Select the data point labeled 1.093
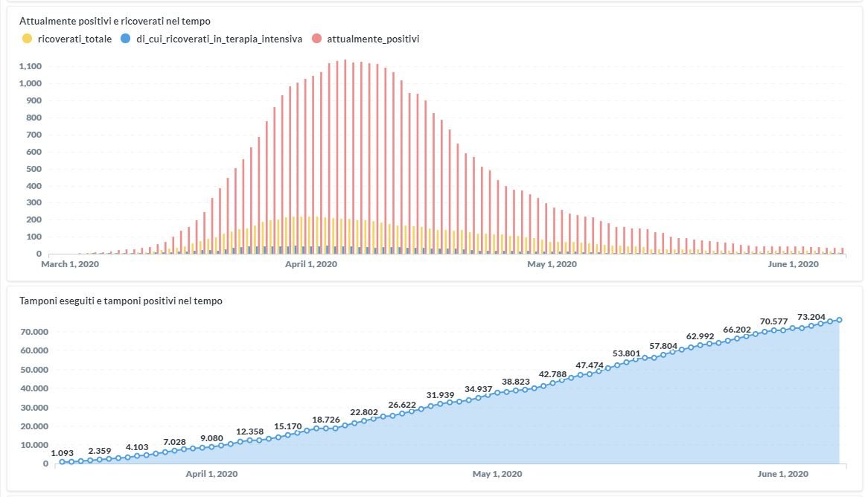868x497 pixels. (63, 462)
